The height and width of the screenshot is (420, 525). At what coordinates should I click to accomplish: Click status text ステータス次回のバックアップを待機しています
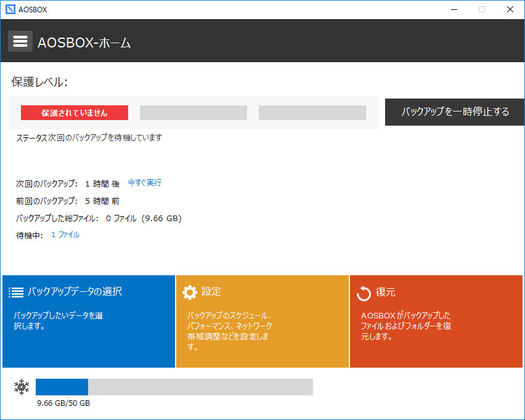[x=89, y=137]
